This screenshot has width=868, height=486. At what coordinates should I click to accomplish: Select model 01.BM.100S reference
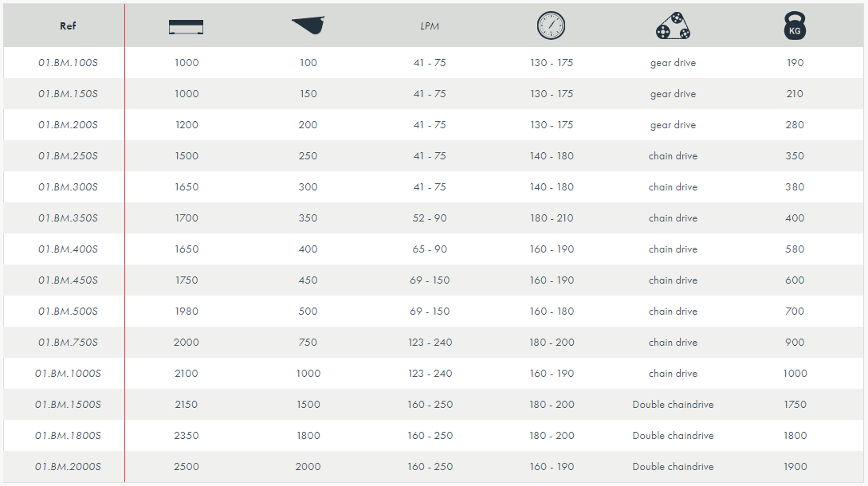point(68,63)
